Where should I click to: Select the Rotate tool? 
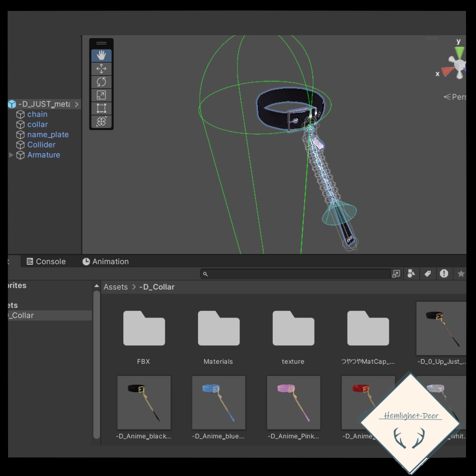[101, 82]
